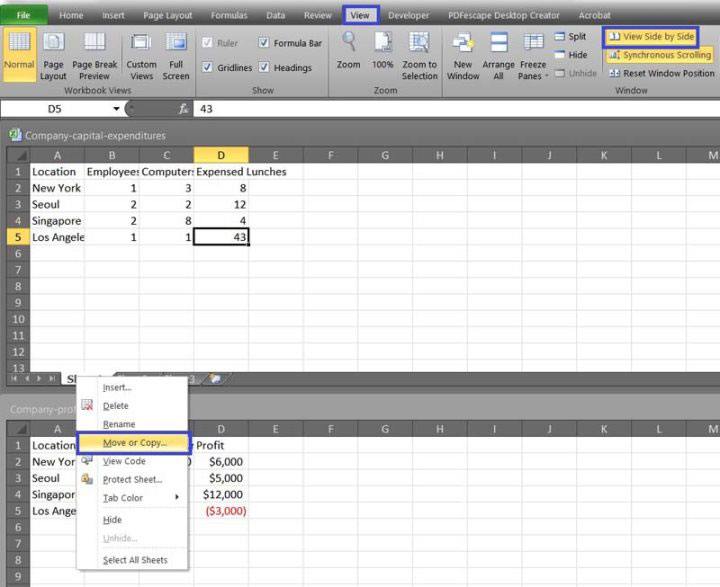Choose Delete from context menu
This screenshot has width=720, height=587.
(x=133, y=406)
